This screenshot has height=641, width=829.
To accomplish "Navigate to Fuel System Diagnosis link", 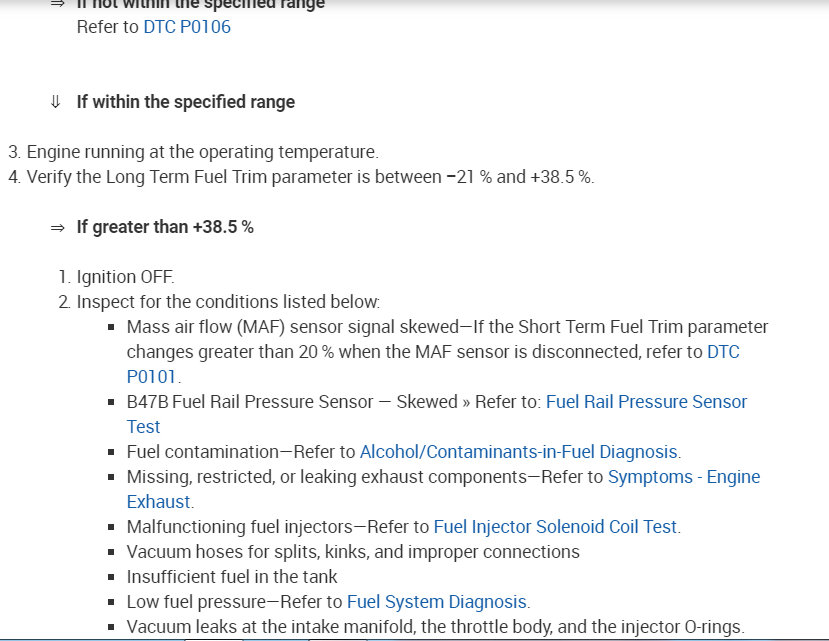I will pyautogui.click(x=436, y=602).
